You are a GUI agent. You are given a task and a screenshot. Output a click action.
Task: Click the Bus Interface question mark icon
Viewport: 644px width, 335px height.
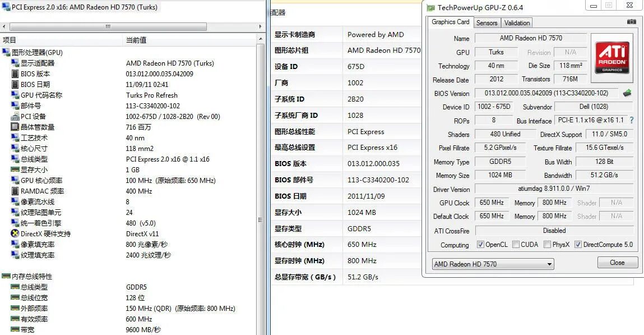[632, 120]
